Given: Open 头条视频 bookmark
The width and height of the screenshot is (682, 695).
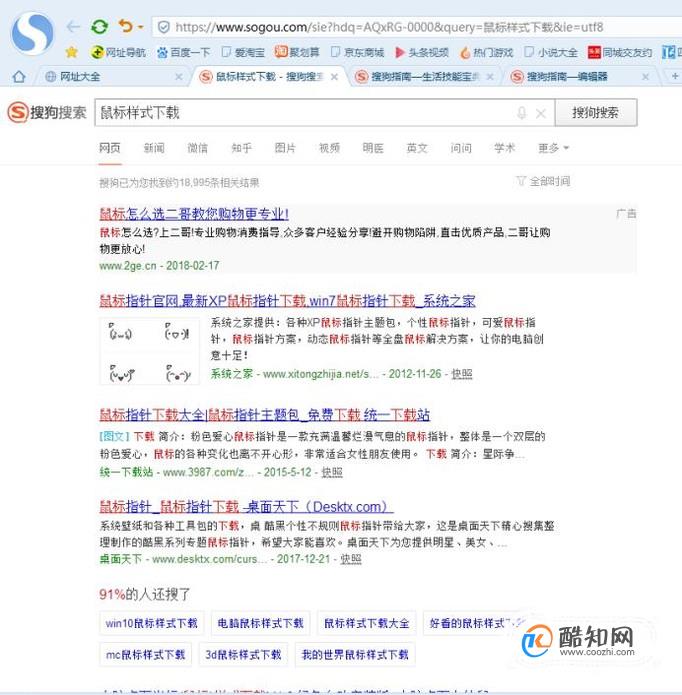Looking at the screenshot, I should click(422, 52).
